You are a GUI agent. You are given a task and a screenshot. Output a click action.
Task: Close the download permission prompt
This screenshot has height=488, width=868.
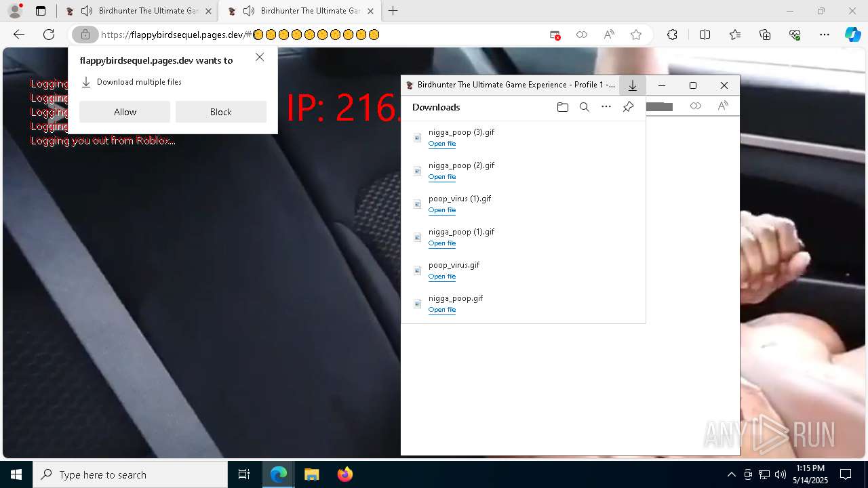point(260,58)
